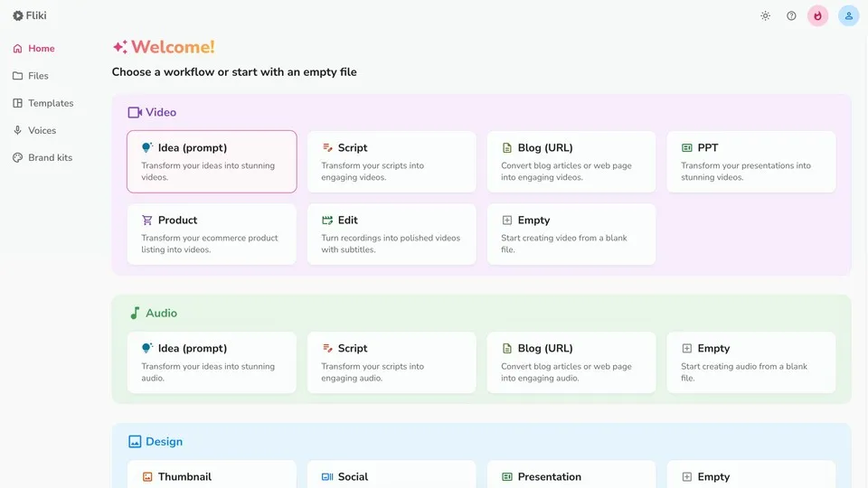Click document icon on Audio Blog card
Viewport: 868px width, 488px height.
[x=507, y=348]
